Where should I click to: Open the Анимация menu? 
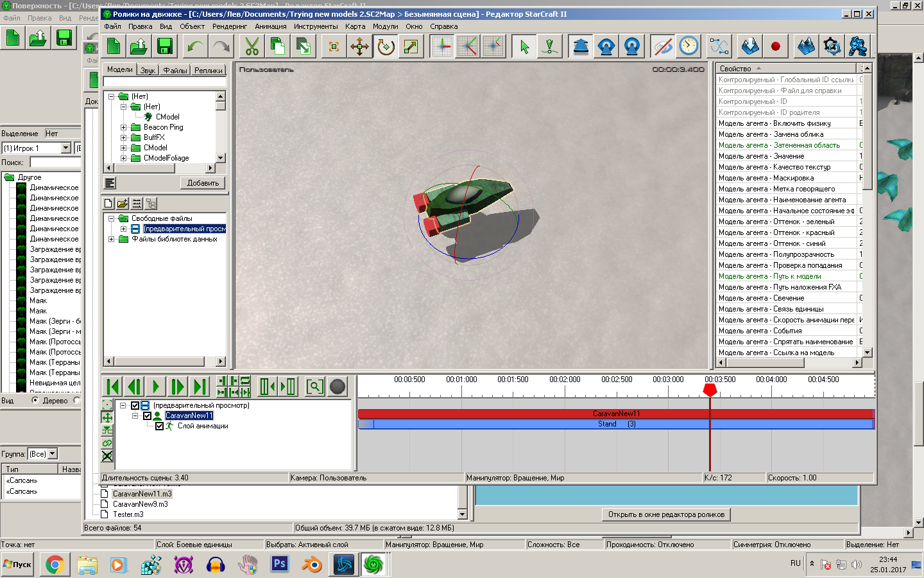[270, 27]
